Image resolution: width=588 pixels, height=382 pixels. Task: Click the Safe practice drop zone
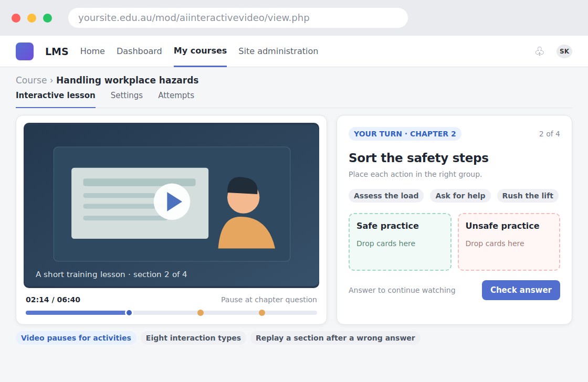click(400, 242)
